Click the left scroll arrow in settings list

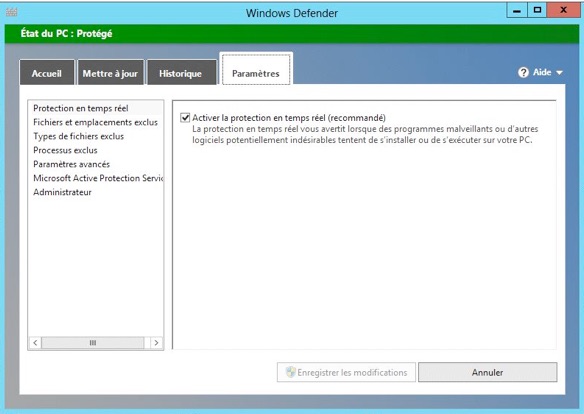click(x=35, y=343)
